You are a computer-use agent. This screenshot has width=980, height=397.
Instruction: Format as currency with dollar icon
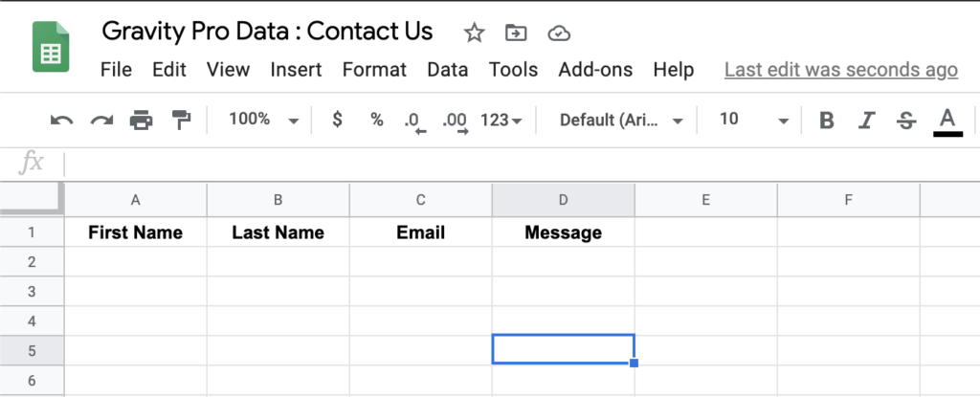[337, 120]
